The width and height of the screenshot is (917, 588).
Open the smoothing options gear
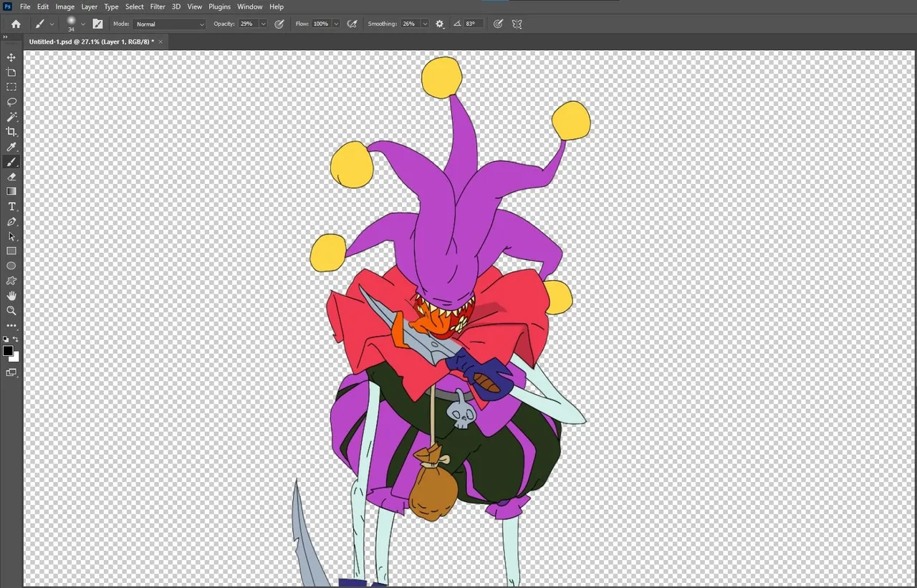pos(439,24)
